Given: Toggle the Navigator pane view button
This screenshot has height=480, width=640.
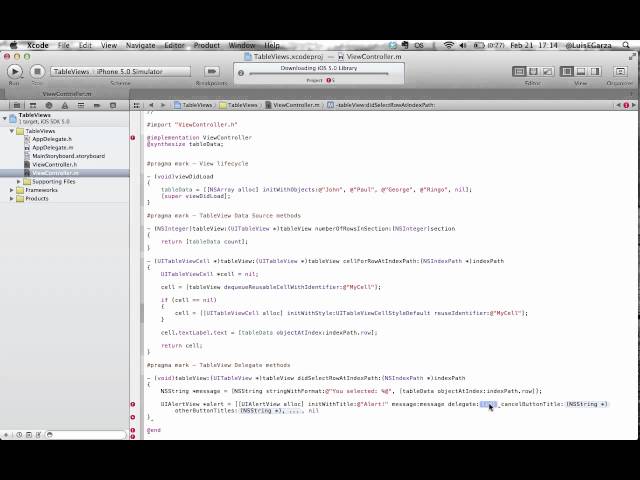Looking at the screenshot, I should pos(567,71).
